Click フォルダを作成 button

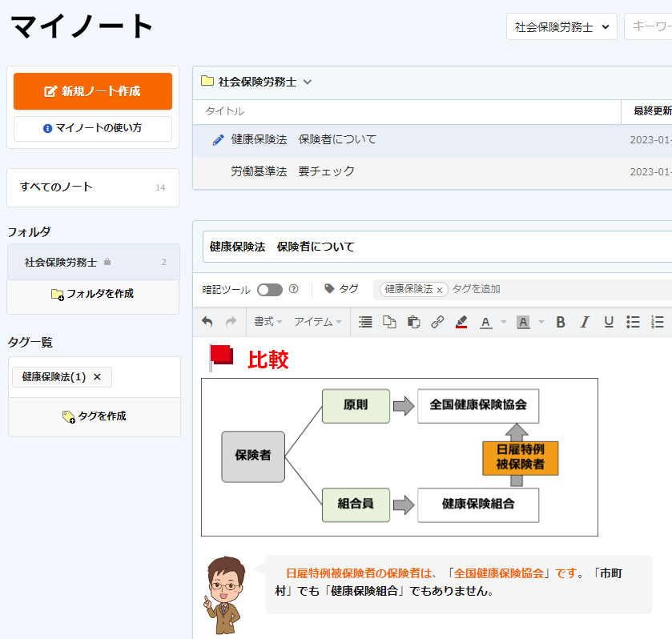[93, 294]
